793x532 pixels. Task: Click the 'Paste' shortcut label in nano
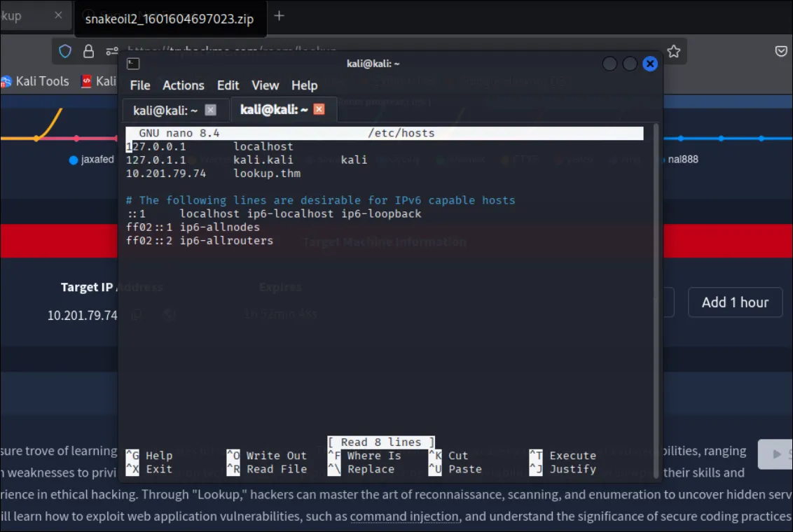(464, 469)
